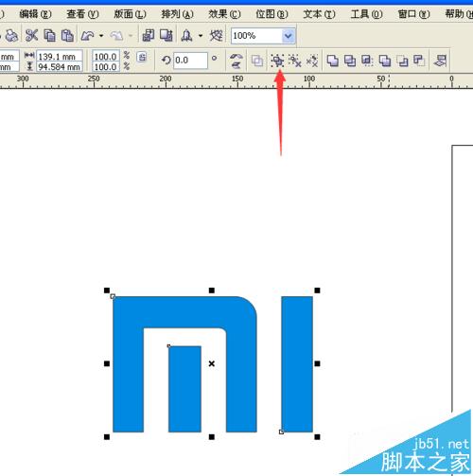The width and height of the screenshot is (473, 476).
Task: Open the 排列(A) menu
Action: [x=177, y=14]
